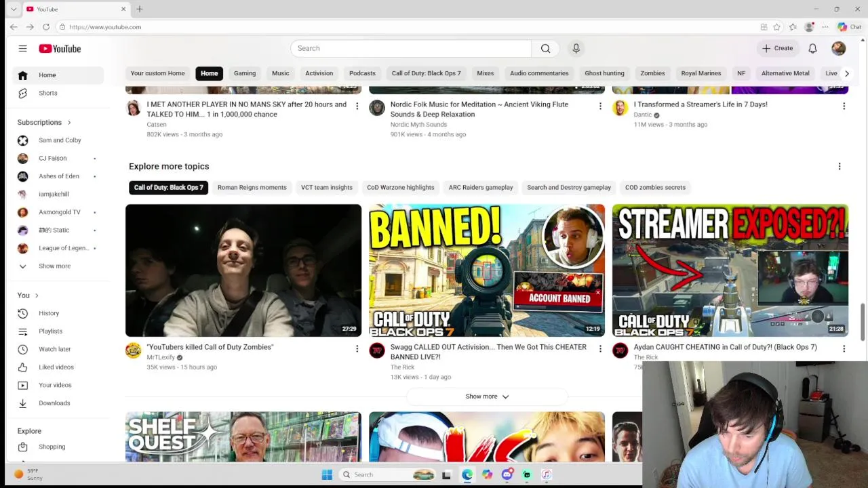
Task: Click the YouTube search input field
Action: pyautogui.click(x=411, y=48)
